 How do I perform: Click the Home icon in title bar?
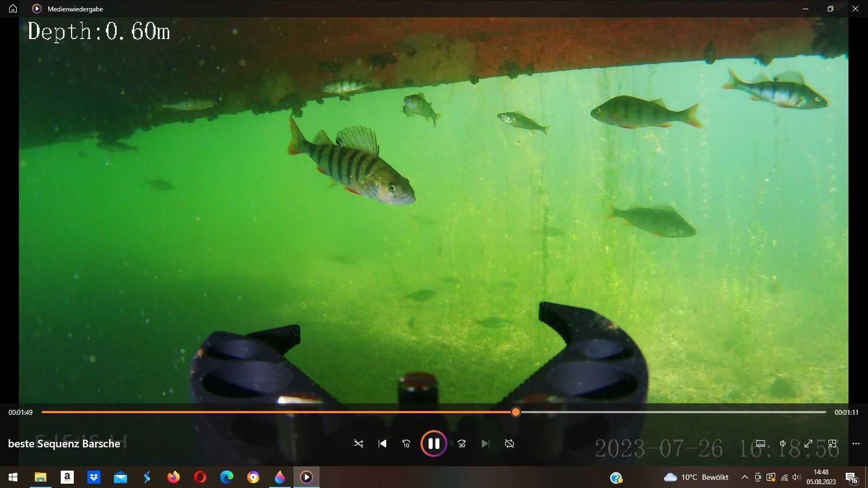click(13, 9)
